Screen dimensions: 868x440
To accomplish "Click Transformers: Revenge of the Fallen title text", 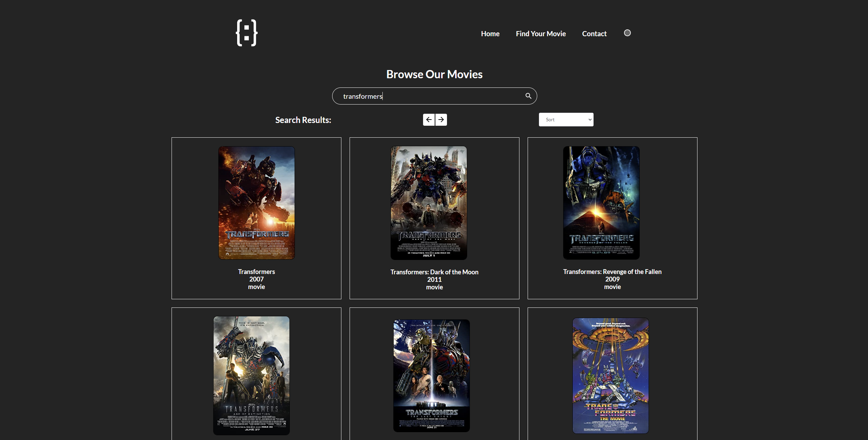I will 612,272.
